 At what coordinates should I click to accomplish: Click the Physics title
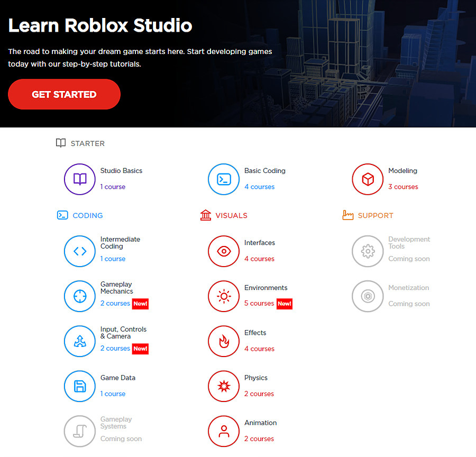255,378
